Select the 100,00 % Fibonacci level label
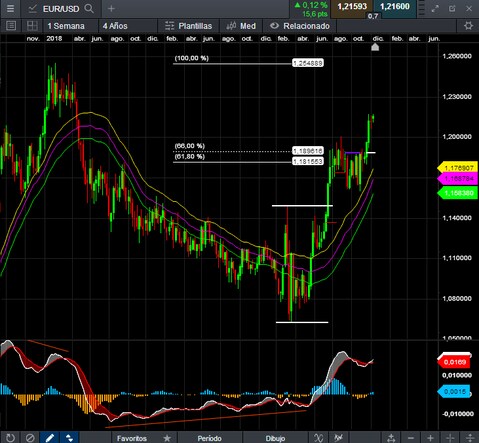 pos(191,58)
